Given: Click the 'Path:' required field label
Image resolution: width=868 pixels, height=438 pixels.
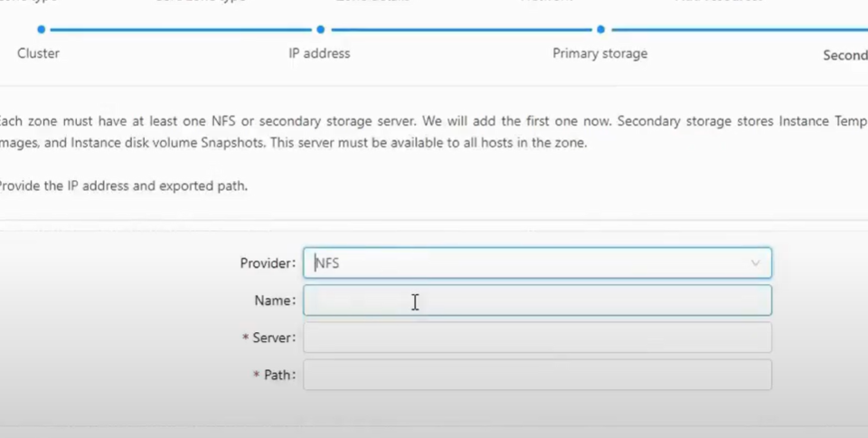Looking at the screenshot, I should [275, 375].
